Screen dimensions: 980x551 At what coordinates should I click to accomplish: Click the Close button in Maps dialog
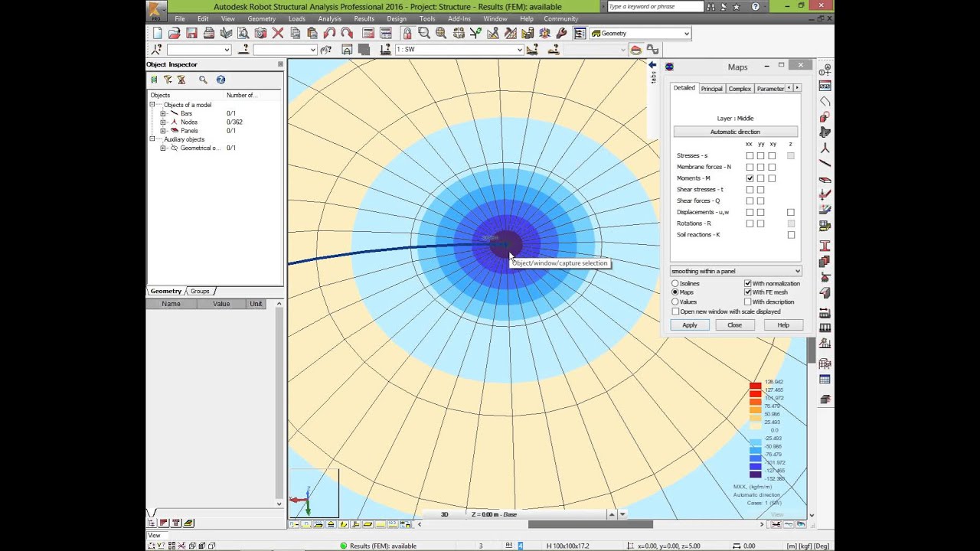[x=734, y=325]
